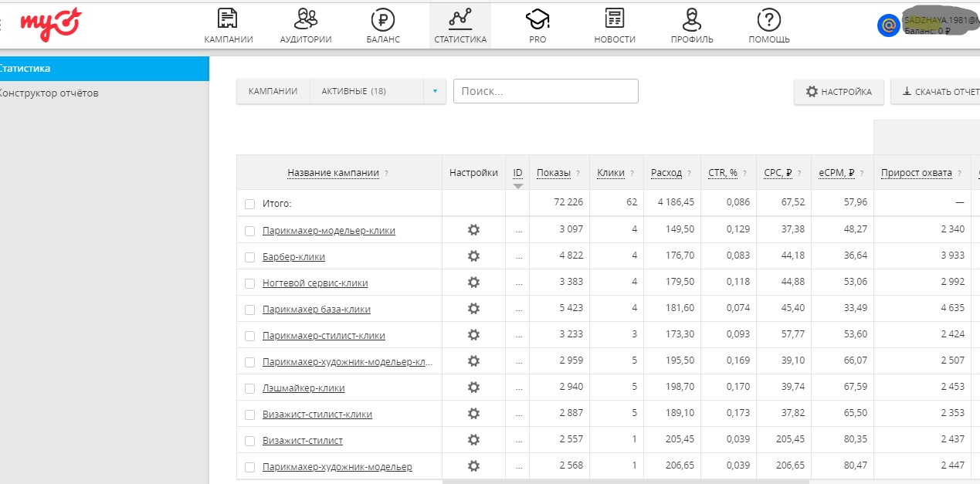
Task: Open Конструктор отчётов in the sidebar
Action: pos(49,93)
